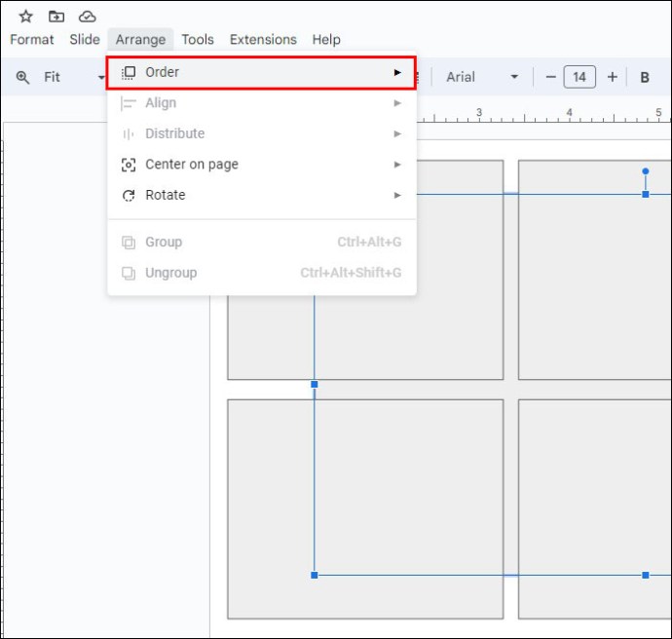
Task: Expand the Order submenu arrow
Action: coord(397,72)
